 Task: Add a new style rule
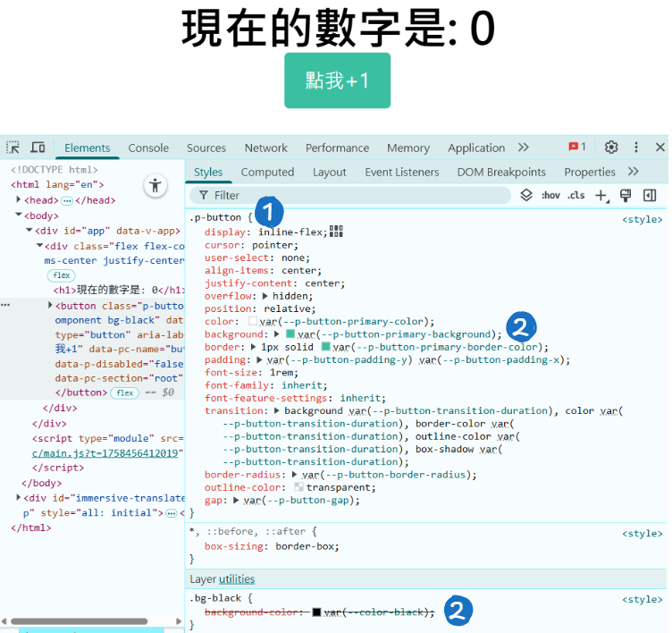pos(601,196)
